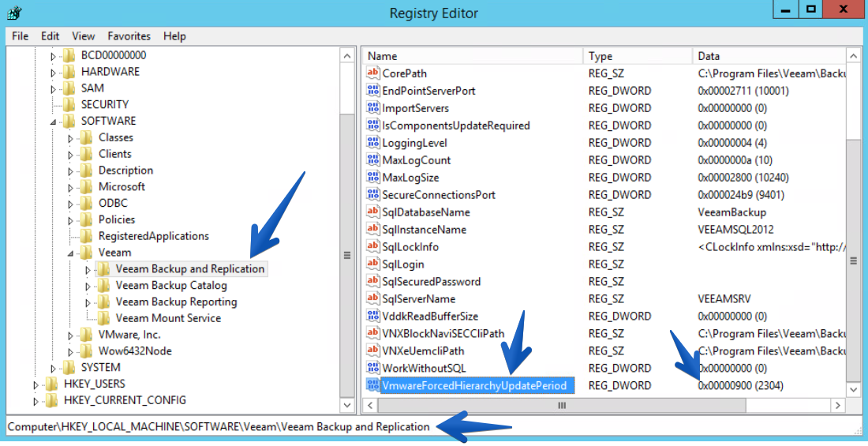Click the HARDWARE folder icon
This screenshot has height=446, width=868.
coord(69,72)
